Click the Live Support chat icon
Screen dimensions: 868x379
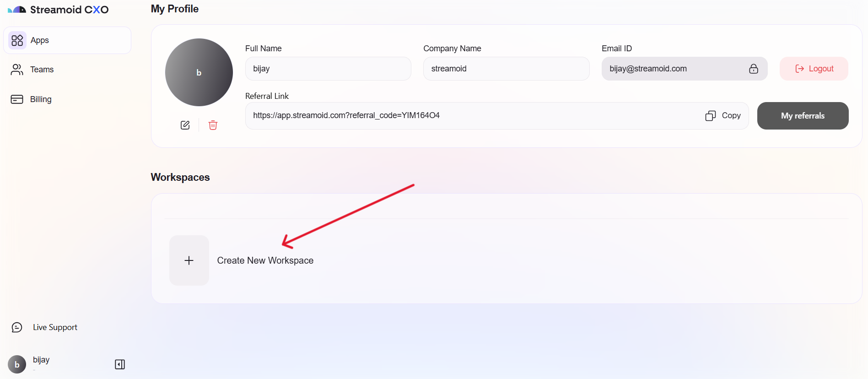(x=17, y=327)
